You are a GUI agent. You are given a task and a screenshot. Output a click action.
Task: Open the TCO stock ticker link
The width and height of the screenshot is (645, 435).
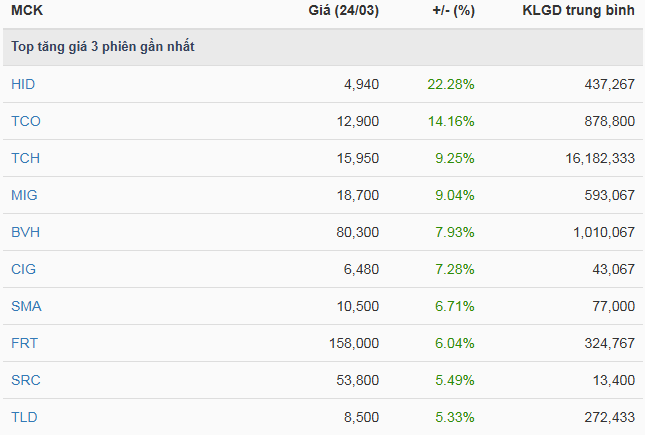pos(25,121)
